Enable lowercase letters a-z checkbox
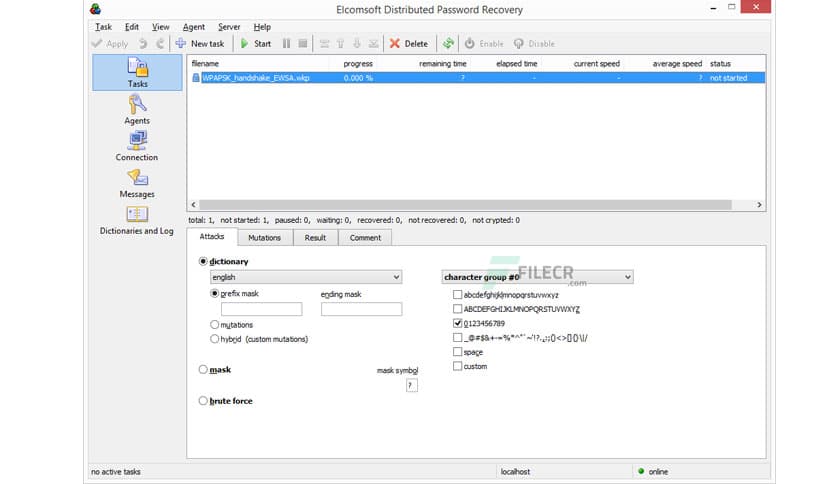 457,294
